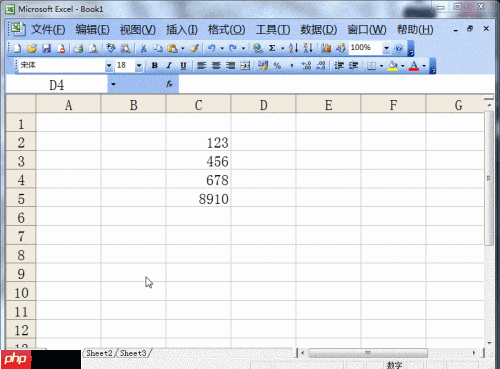Image resolution: width=500 pixels, height=369 pixels.
Task: Toggle Center alignment
Action: click(x=216, y=66)
